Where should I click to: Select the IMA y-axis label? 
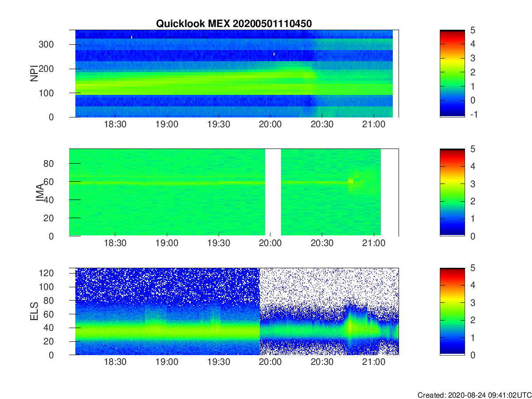coord(40,192)
